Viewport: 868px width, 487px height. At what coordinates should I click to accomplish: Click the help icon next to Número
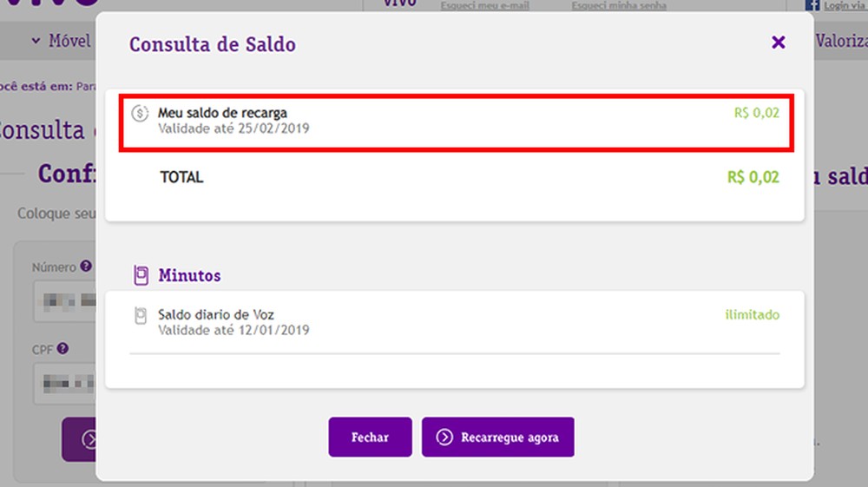pos(86,267)
